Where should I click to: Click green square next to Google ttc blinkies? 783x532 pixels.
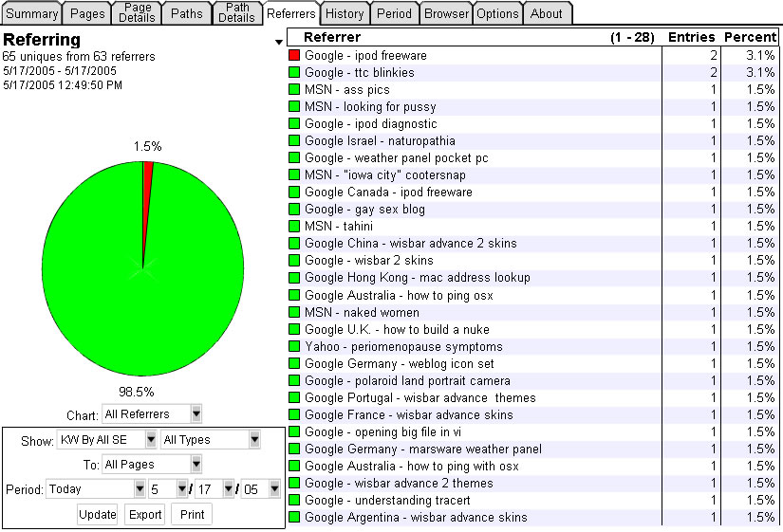click(293, 73)
